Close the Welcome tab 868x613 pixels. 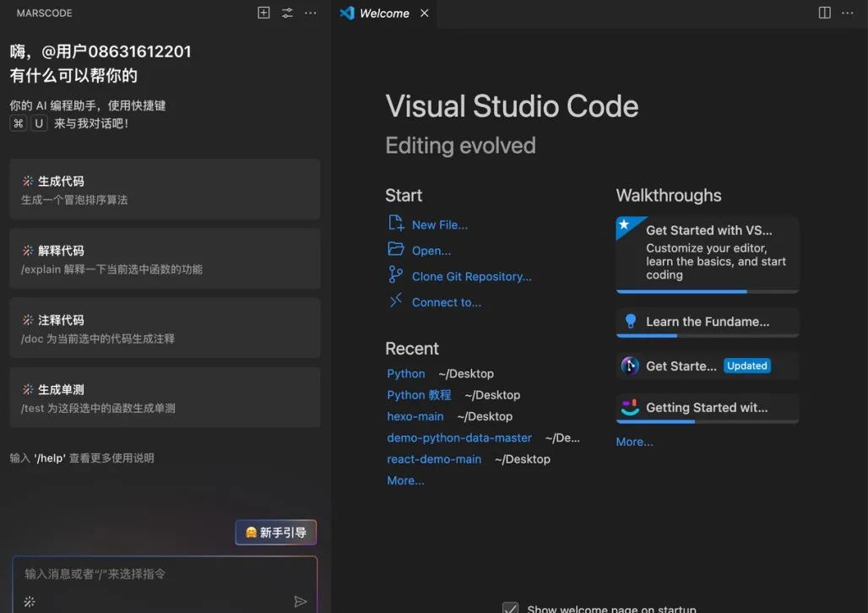tap(425, 14)
